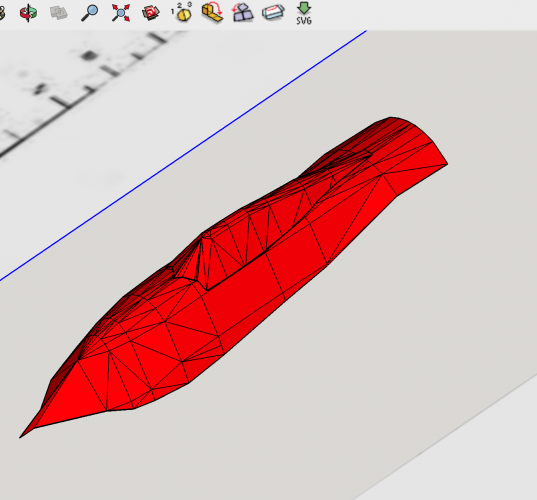Open the red Ruby extension icon

point(151,13)
